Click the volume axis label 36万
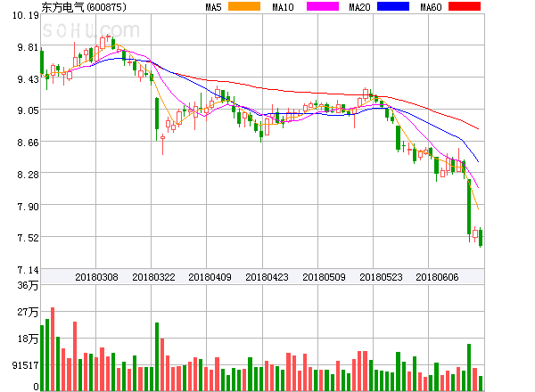 (x=28, y=285)
